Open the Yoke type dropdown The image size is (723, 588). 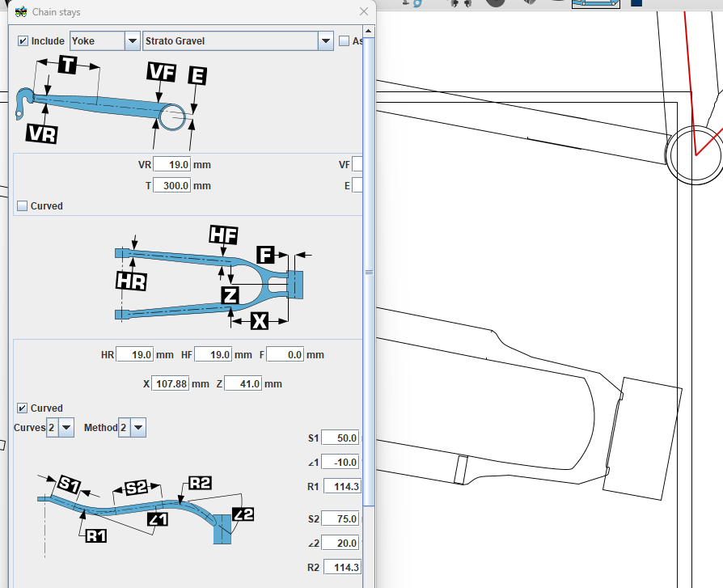(x=132, y=41)
